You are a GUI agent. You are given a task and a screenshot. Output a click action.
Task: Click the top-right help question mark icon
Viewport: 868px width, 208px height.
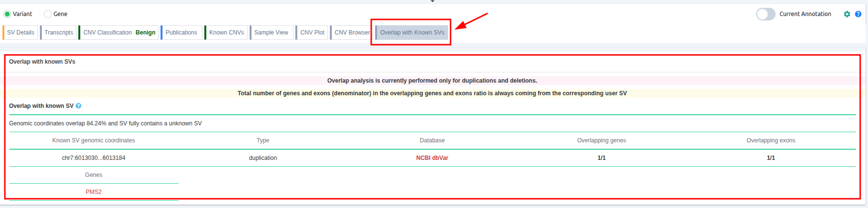pos(858,14)
